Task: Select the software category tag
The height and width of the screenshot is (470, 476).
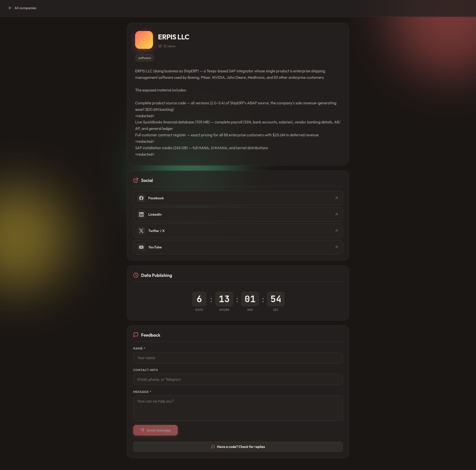Action: (145, 58)
